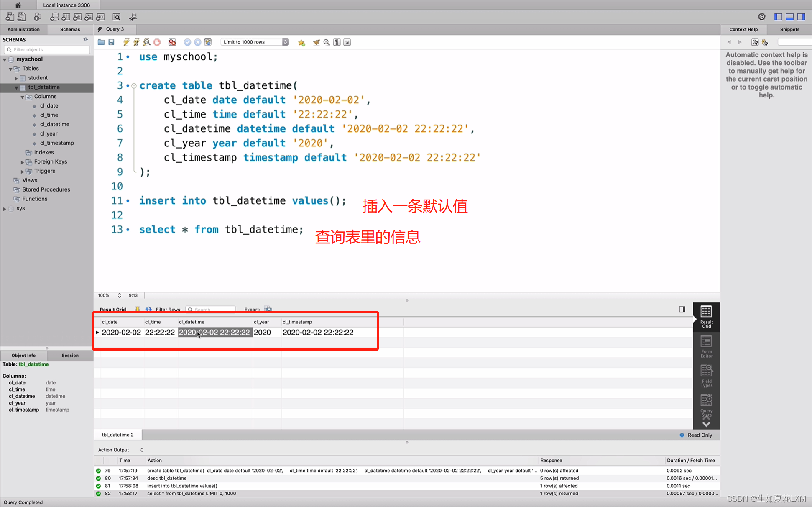The height and width of the screenshot is (507, 812).
Task: Focus the Filter objects field
Action: pos(47,49)
